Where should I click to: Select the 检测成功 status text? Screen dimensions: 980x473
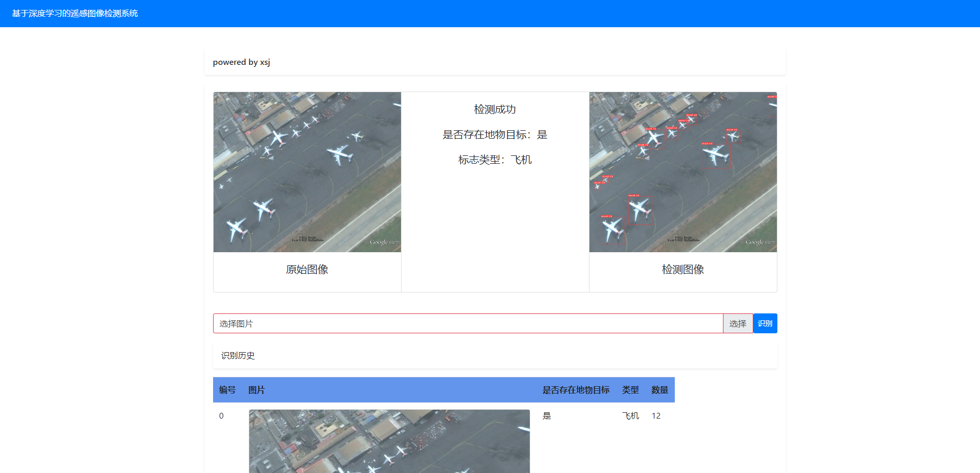pyautogui.click(x=495, y=109)
